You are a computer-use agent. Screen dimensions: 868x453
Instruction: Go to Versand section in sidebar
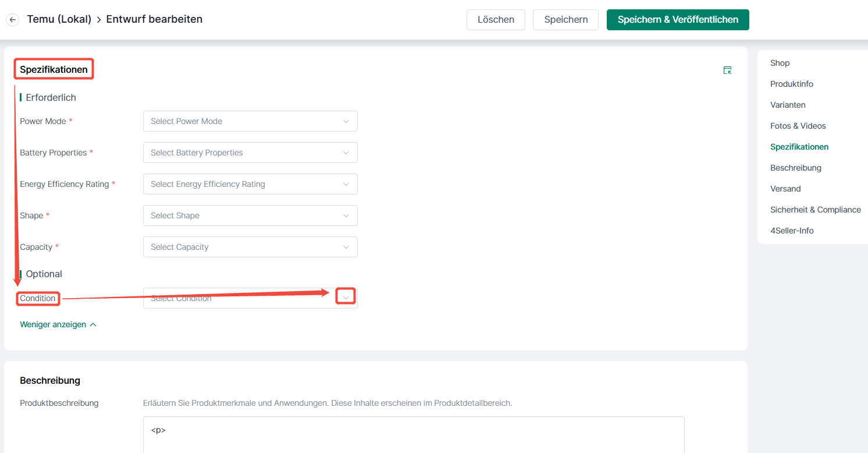click(785, 189)
